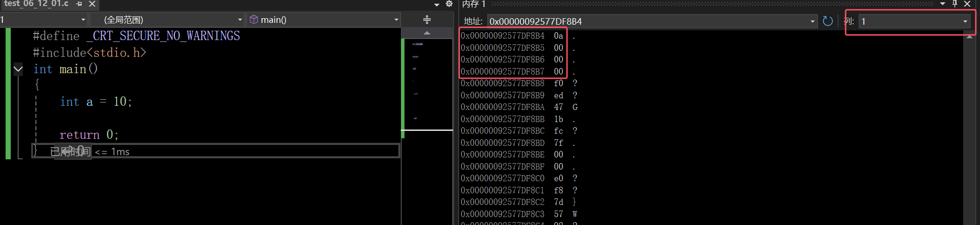Close the 内存 1 memory window
The height and width of the screenshot is (225, 980).
(967, 4)
